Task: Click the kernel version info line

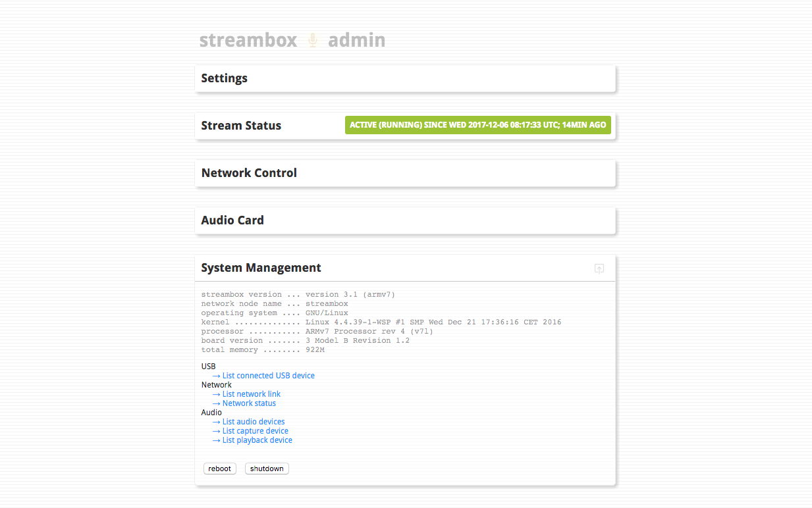Action: pyautogui.click(x=381, y=322)
